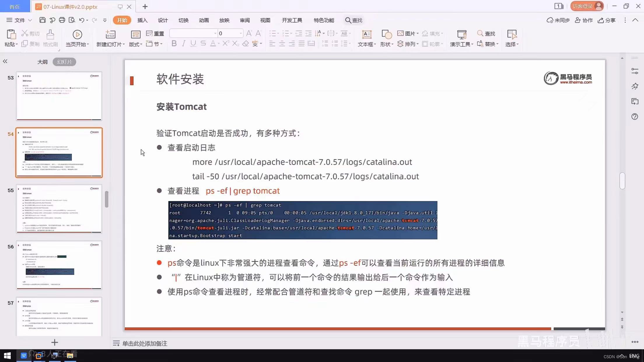Viewport: 644px width, 362px height.
Task: Open the font name combo box dropdown
Action: pos(215,33)
